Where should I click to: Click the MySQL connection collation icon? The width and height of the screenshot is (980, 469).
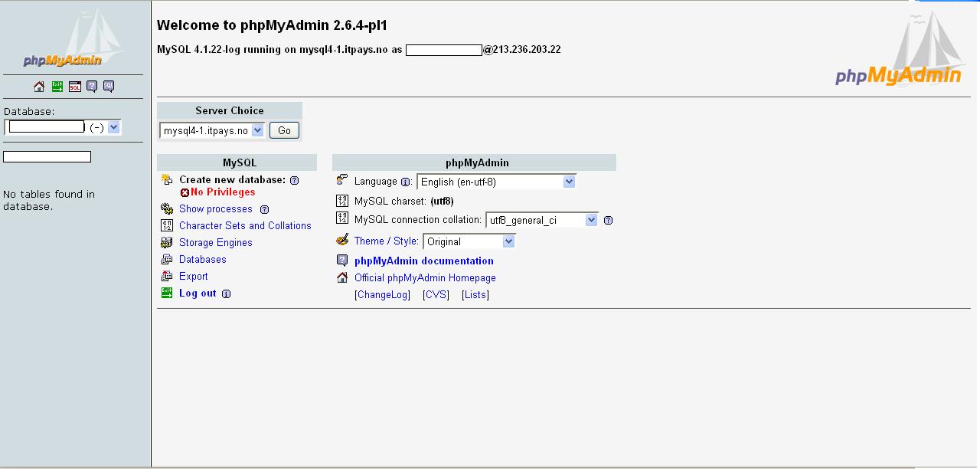(x=342, y=218)
